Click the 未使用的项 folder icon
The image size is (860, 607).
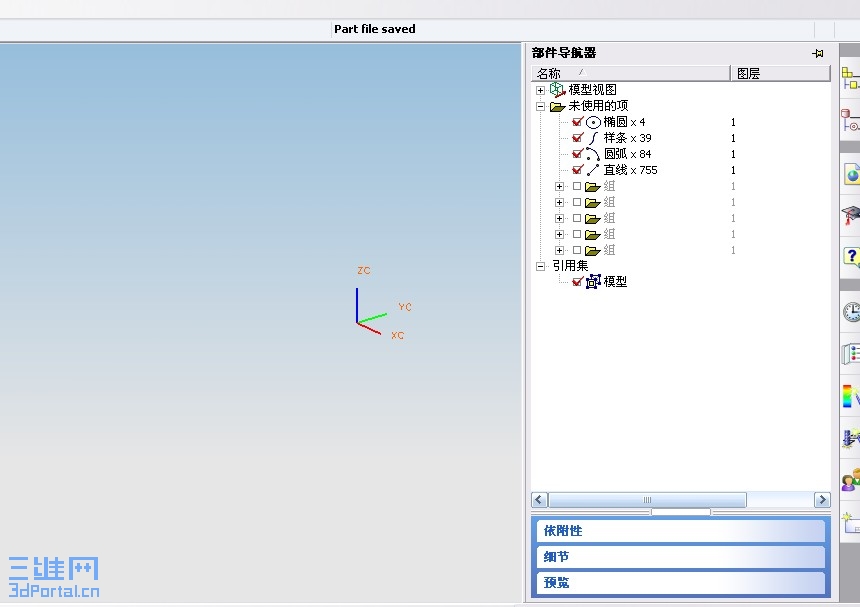coord(557,106)
